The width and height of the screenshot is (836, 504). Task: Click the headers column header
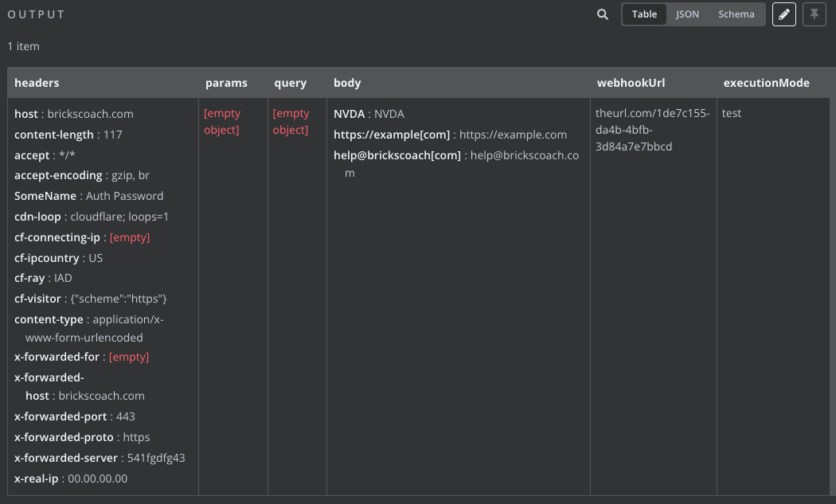(x=37, y=83)
